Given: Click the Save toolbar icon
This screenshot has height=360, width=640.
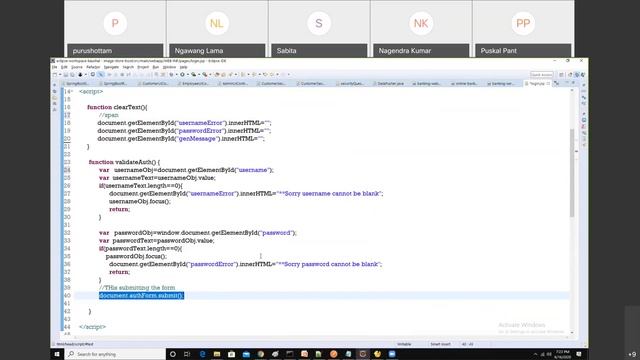Looking at the screenshot, I should coord(65,75).
